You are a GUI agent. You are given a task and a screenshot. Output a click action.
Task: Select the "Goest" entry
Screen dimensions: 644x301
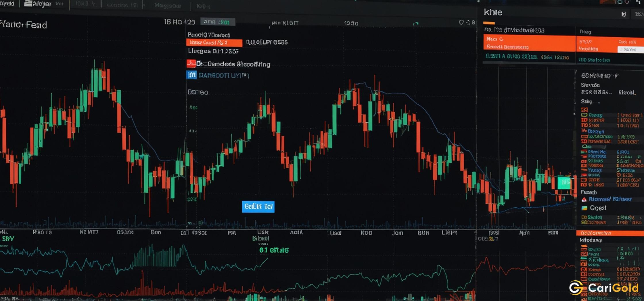click(x=598, y=208)
